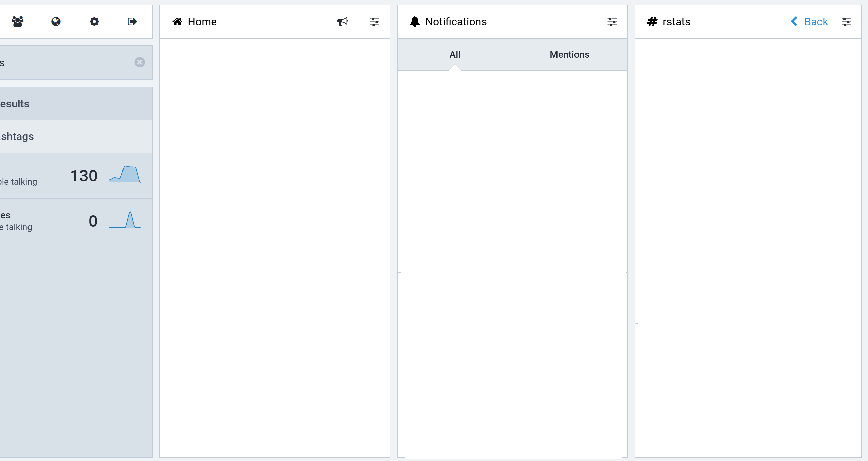The height and width of the screenshot is (461, 868).
Task: Click the Home column house icon
Action: (177, 22)
